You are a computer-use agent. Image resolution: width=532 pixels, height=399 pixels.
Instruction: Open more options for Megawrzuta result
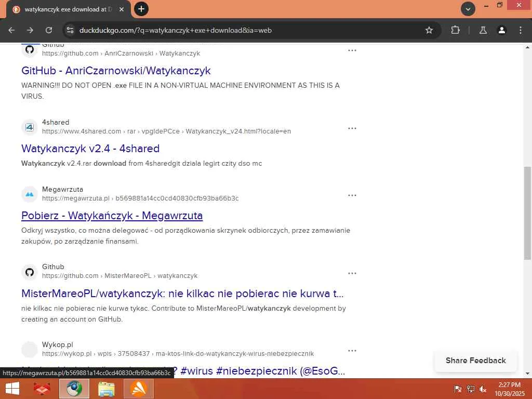[x=352, y=195]
